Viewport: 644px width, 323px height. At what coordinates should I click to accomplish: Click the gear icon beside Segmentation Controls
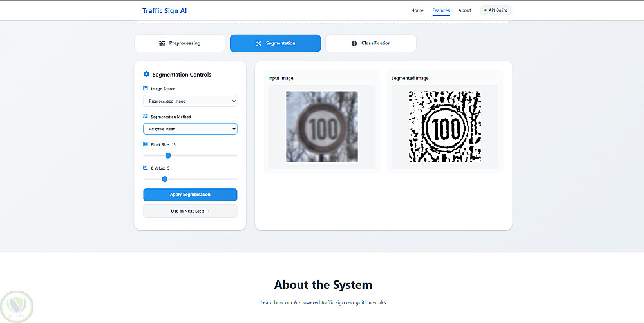146,74
